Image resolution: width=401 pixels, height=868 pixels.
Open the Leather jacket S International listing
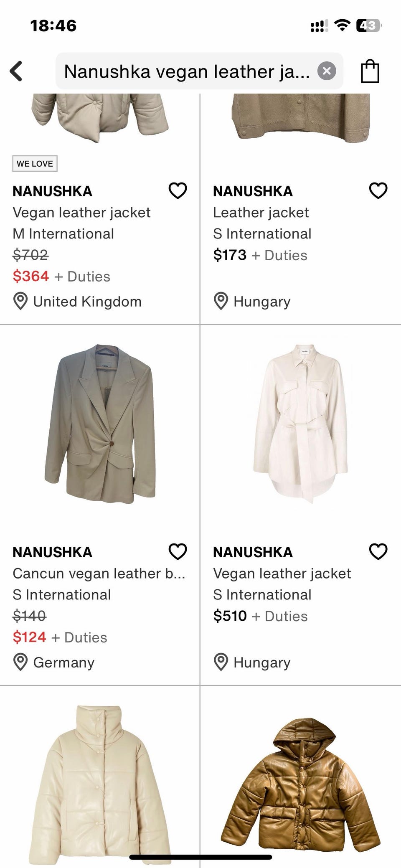[x=261, y=213]
